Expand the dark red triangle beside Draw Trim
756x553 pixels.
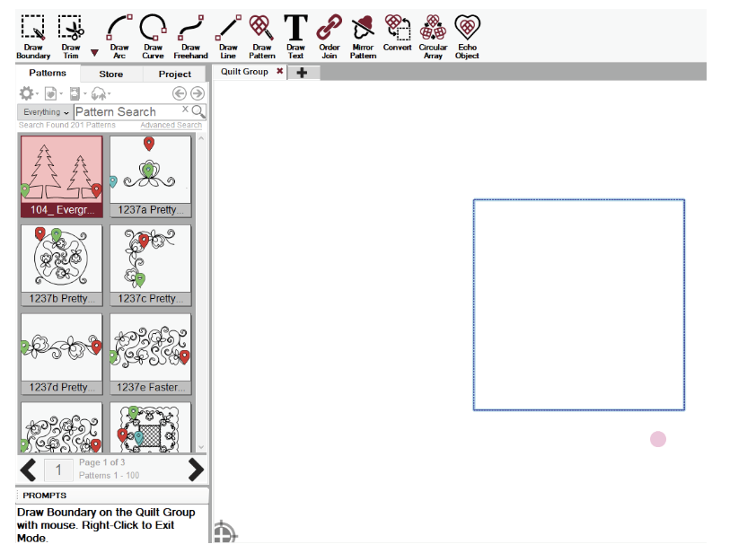[94, 53]
